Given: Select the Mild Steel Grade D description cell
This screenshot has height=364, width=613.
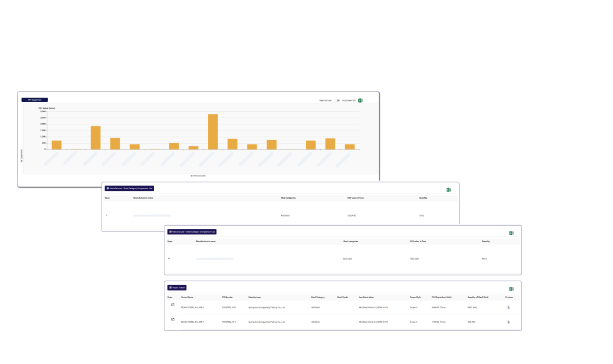Looking at the screenshot, I should point(373,322).
